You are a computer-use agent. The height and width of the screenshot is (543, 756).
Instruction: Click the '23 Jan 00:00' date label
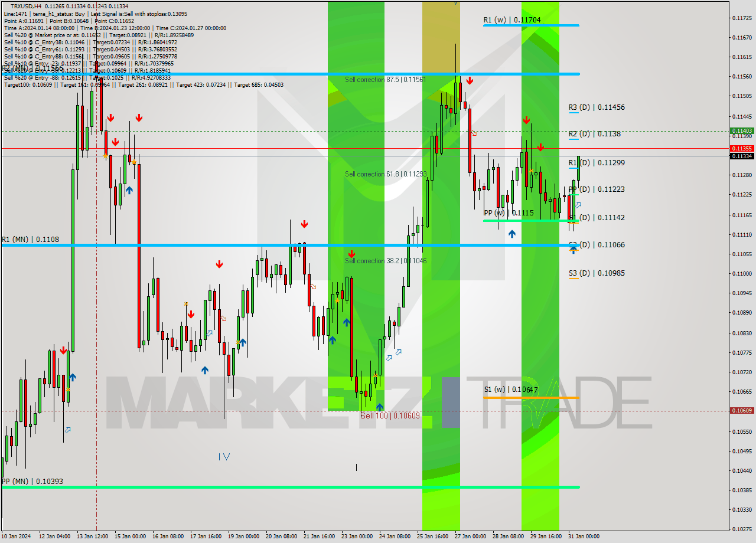click(x=356, y=537)
